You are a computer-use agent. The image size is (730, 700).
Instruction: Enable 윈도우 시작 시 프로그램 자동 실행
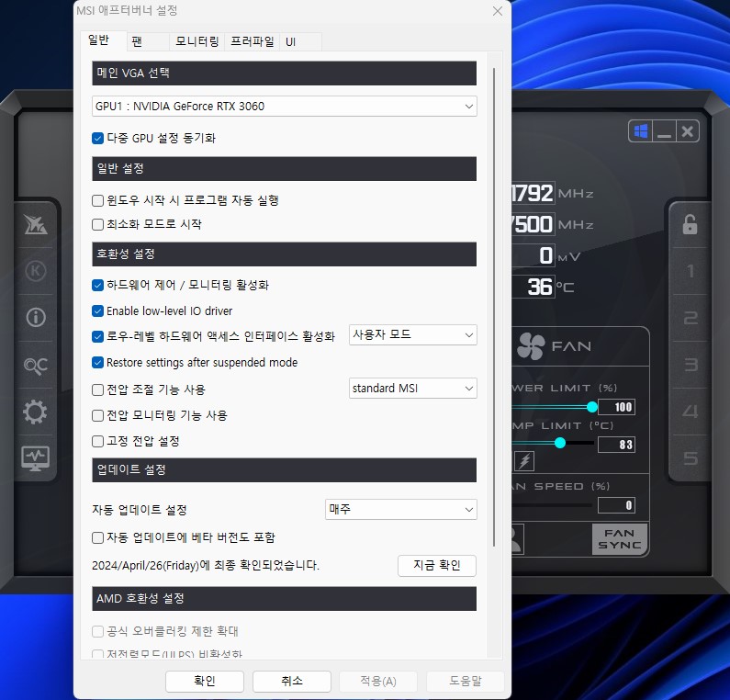coord(97,201)
